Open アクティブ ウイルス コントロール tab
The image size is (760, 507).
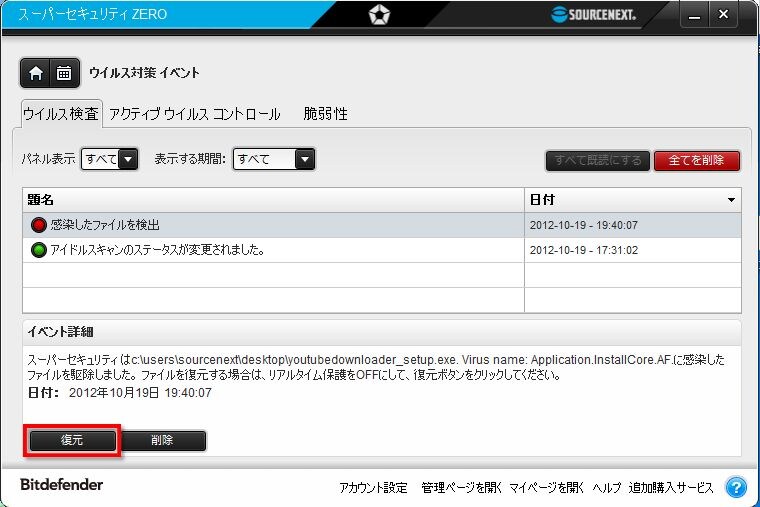(194, 114)
